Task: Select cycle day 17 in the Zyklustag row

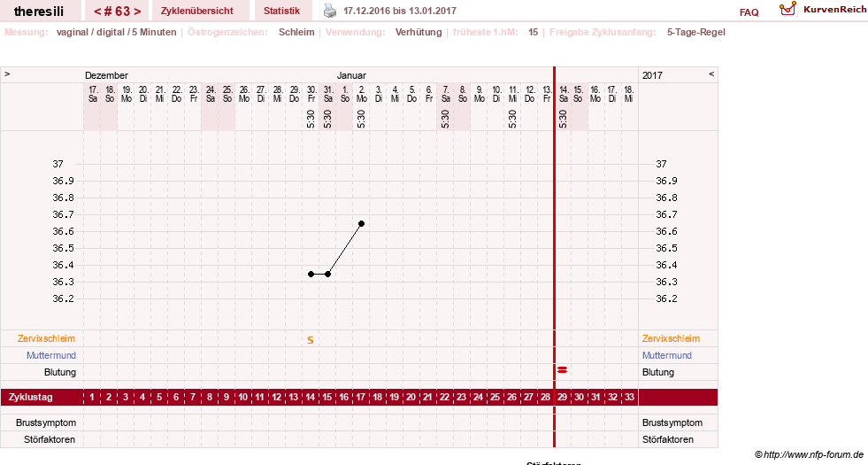Action: coord(361,398)
